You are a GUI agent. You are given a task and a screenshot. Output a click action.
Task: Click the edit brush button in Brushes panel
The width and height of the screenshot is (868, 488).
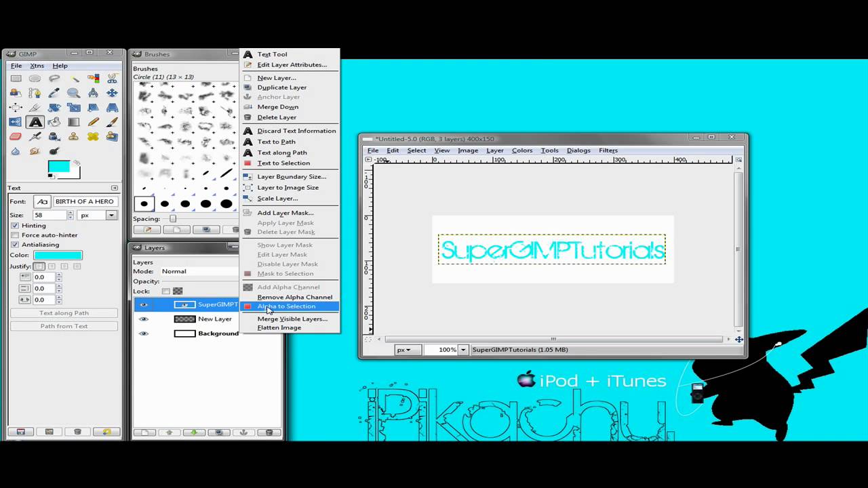click(146, 230)
